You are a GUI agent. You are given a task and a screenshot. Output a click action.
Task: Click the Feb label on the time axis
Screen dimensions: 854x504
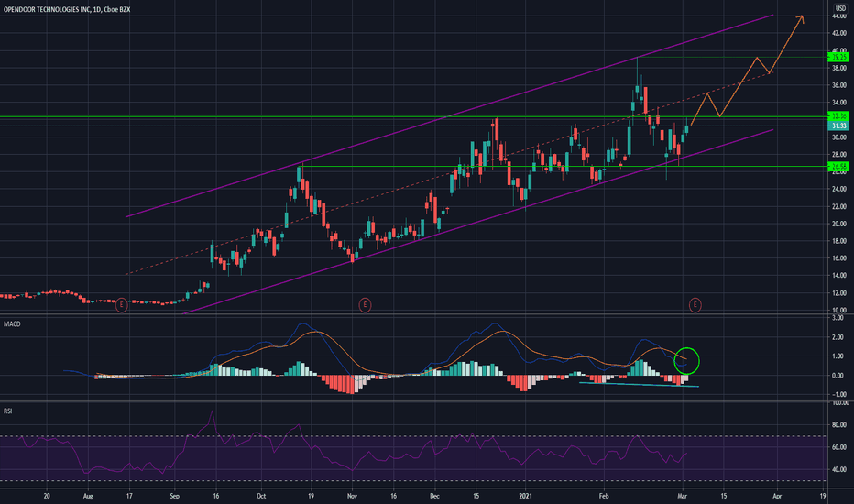[604, 497]
